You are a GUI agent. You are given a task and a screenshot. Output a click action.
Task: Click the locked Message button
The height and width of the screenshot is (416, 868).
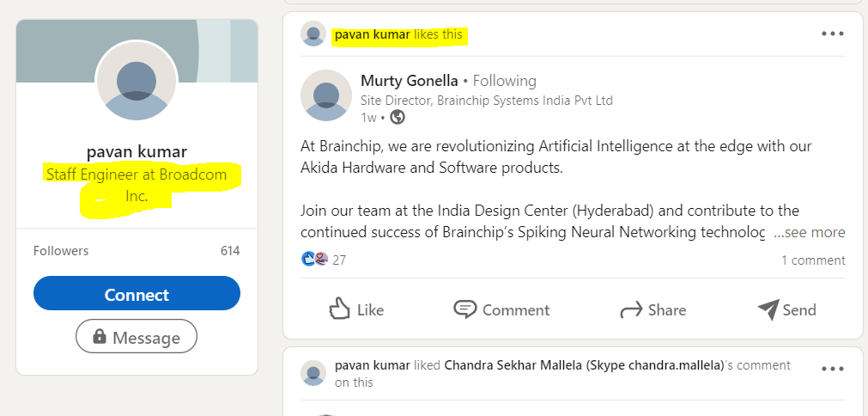click(x=137, y=336)
